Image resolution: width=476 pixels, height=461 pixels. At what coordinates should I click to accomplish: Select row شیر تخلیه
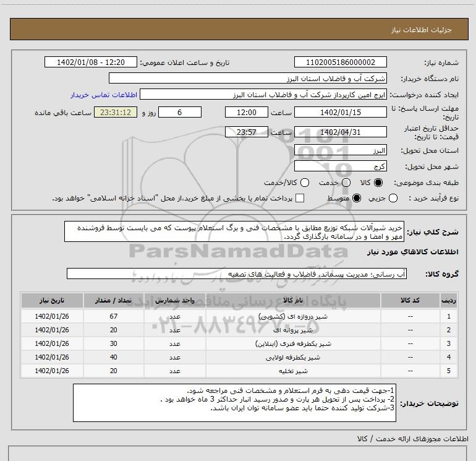[x=239, y=371]
